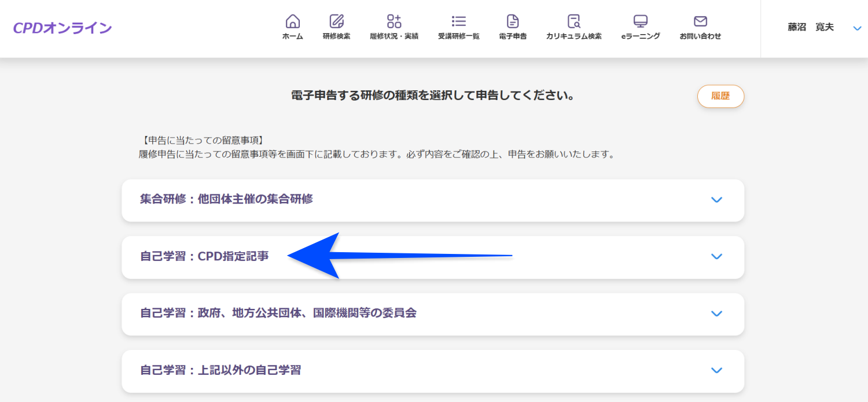This screenshot has height=402, width=868.
Task: Click the eラーニング monitor icon
Action: pyautogui.click(x=641, y=21)
